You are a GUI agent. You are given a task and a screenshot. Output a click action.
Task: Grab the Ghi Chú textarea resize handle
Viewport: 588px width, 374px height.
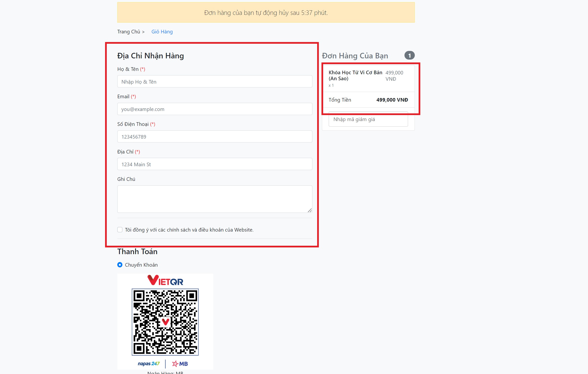[310, 210]
